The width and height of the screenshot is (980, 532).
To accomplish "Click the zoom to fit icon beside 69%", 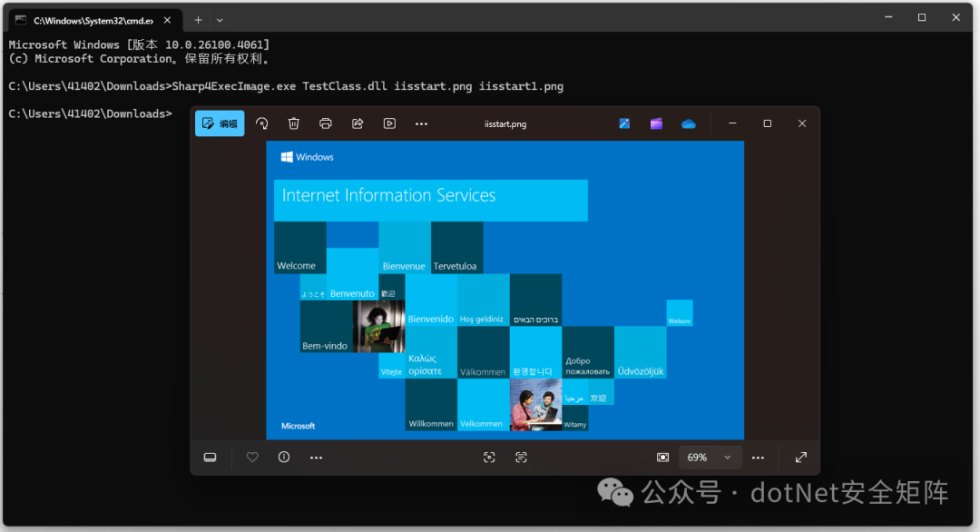I will coord(662,458).
